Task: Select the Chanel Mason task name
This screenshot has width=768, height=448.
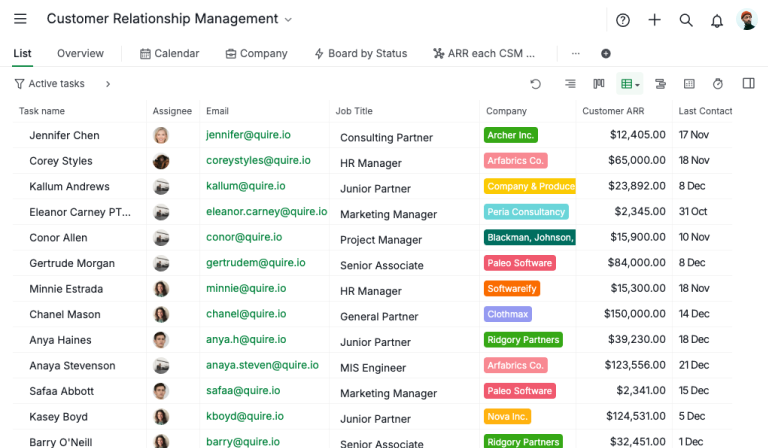Action: coord(65,314)
